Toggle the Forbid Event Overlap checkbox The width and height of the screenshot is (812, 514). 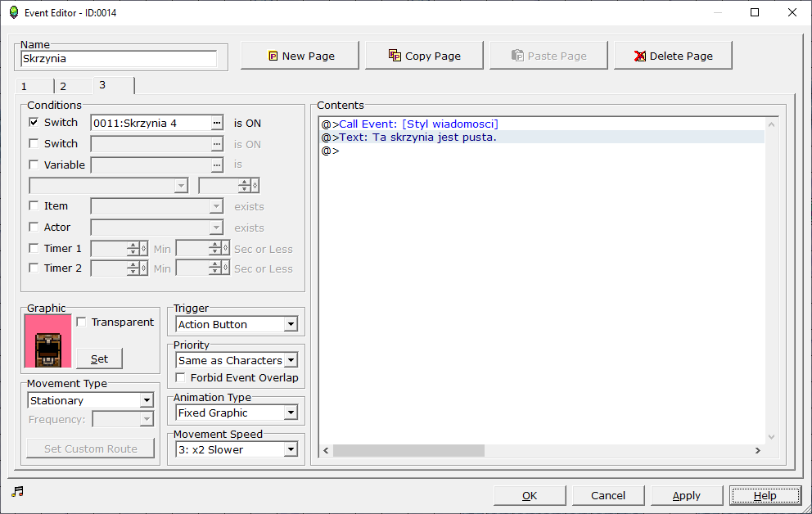[181, 378]
